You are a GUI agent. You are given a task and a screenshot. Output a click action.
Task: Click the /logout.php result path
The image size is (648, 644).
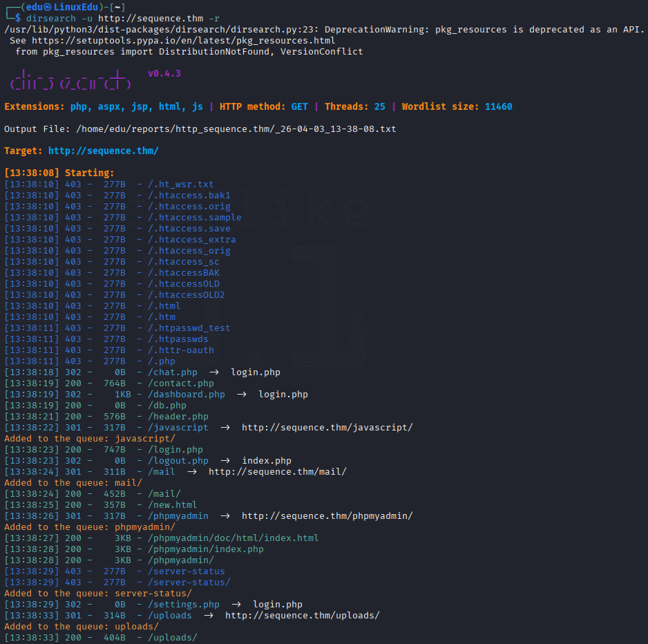(178, 461)
